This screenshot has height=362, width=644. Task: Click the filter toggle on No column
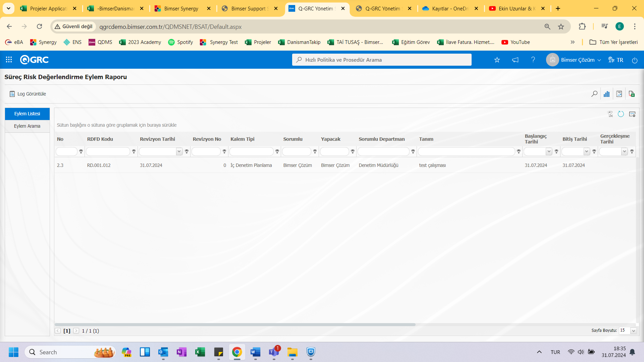click(81, 151)
